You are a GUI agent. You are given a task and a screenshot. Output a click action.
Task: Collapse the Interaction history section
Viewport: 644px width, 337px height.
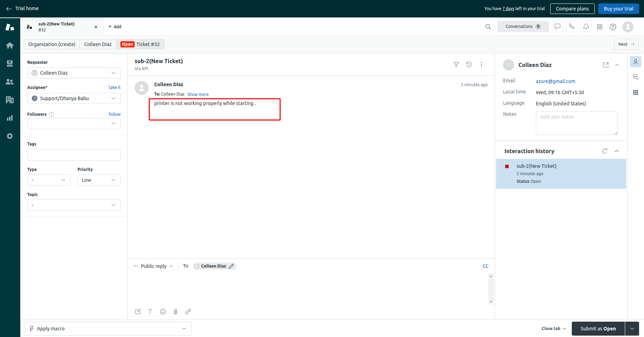coord(617,151)
